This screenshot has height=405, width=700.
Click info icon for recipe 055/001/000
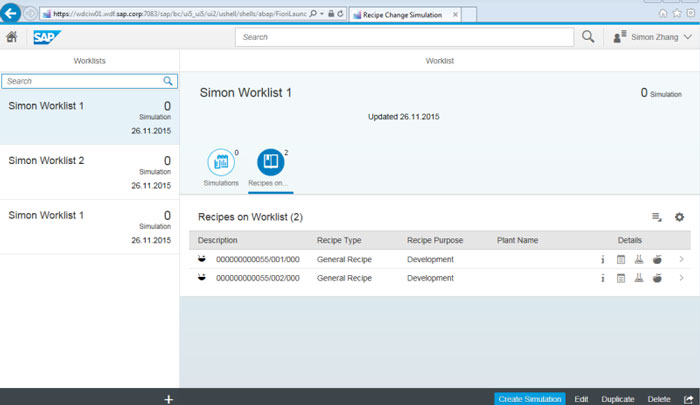[x=603, y=260]
